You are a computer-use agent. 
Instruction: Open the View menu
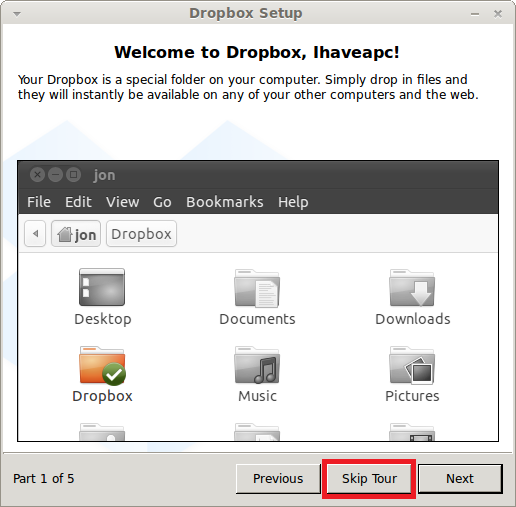(x=123, y=202)
